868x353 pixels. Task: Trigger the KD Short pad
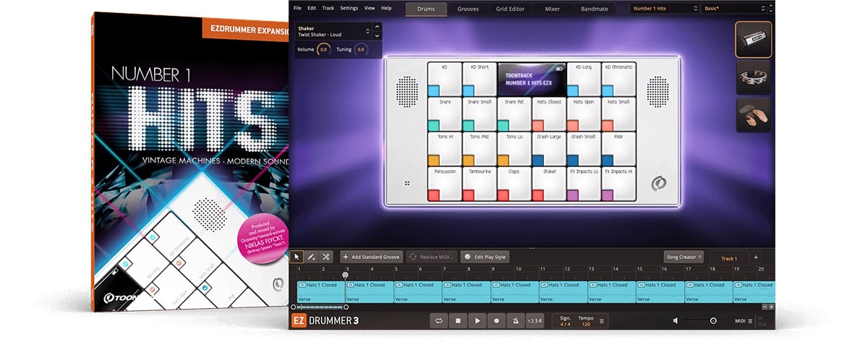(479, 79)
